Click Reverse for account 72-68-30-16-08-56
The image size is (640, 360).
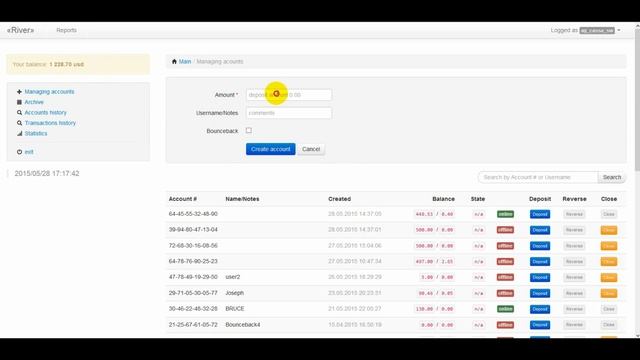pyautogui.click(x=574, y=246)
